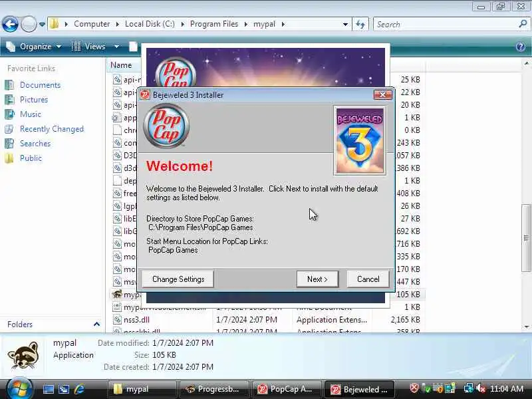Click the Explorer vertical scrollbar thumb
This screenshot has width=532, height=399.
[526, 237]
